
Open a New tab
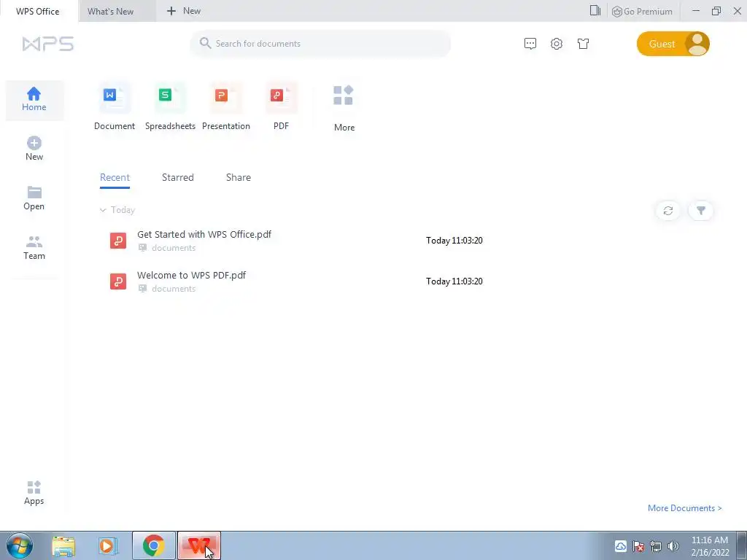184,11
